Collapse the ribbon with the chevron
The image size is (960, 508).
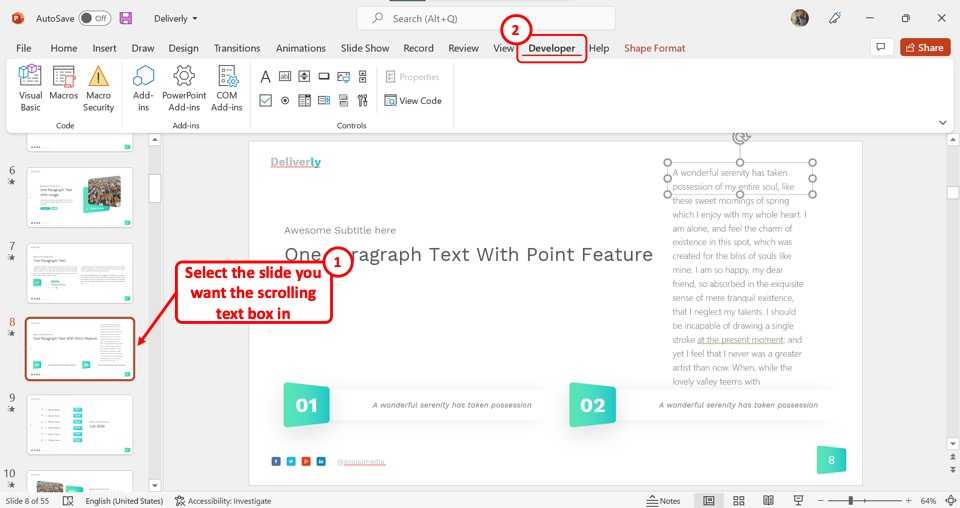tap(942, 122)
